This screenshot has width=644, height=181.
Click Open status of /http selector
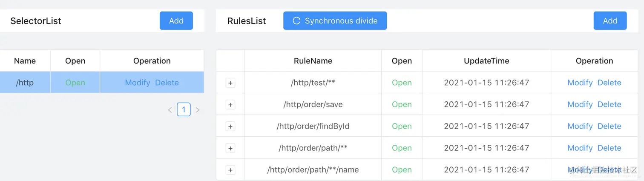(75, 83)
